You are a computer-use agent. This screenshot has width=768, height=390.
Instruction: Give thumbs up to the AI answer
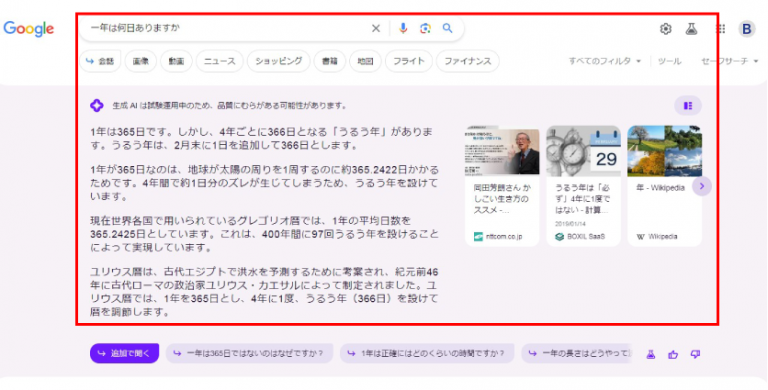pos(673,354)
